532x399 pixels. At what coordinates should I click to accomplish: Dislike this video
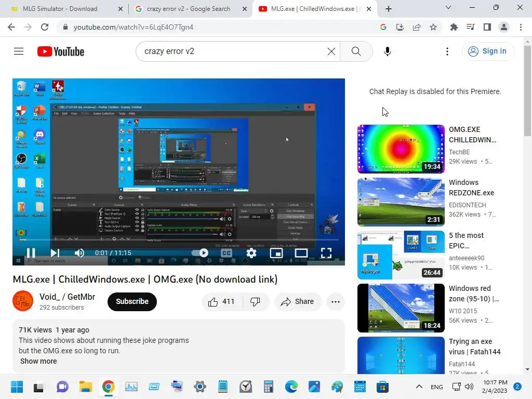point(255,302)
